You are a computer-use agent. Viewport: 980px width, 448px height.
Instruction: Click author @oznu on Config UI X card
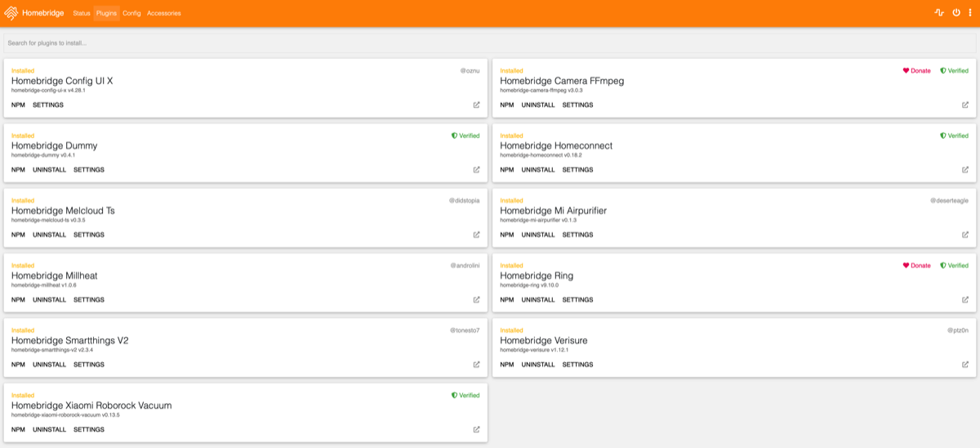[x=470, y=71]
